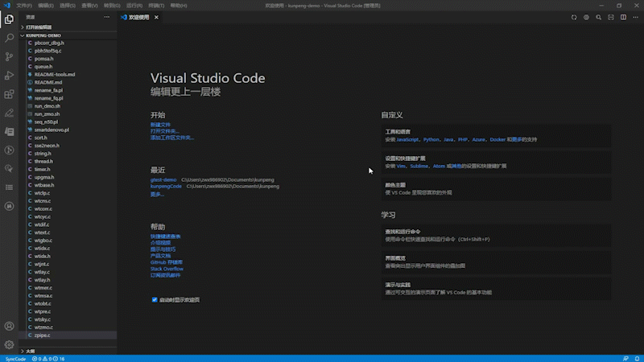
Task: Open queue.h in the file tree
Action: click(43, 67)
